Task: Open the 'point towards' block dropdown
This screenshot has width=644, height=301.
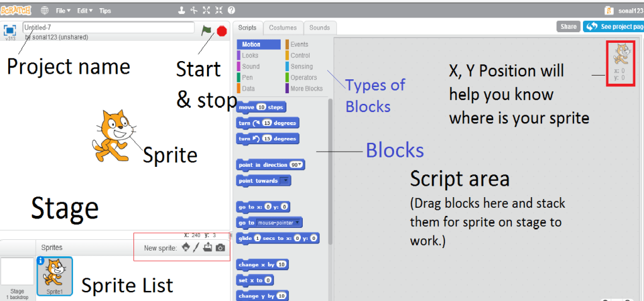Action: (285, 181)
